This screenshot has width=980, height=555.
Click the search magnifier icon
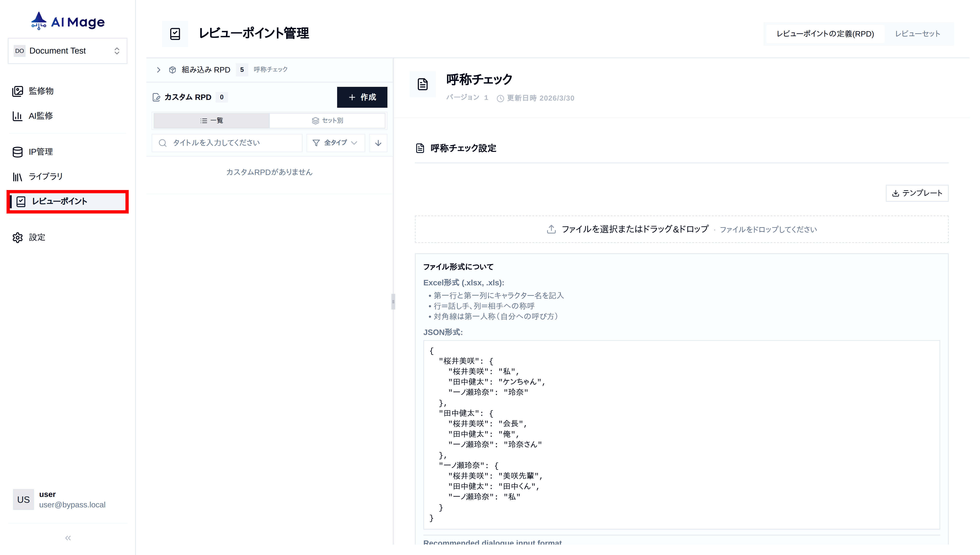(x=163, y=143)
